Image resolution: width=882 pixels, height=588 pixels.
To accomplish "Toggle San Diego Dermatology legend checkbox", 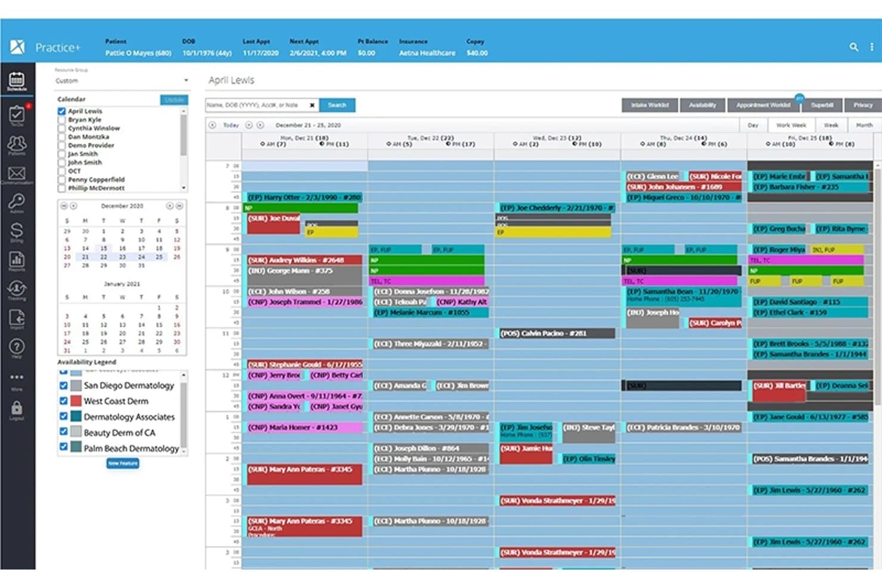I will [x=64, y=385].
